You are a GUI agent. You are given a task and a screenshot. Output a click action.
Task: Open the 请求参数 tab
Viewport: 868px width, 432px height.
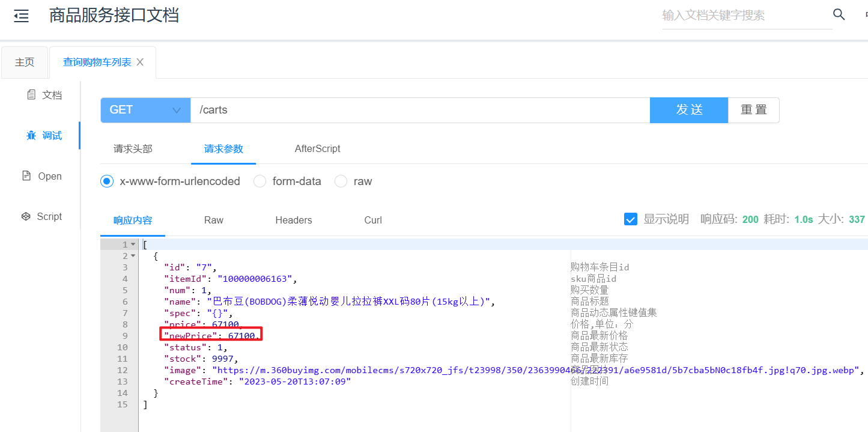223,148
